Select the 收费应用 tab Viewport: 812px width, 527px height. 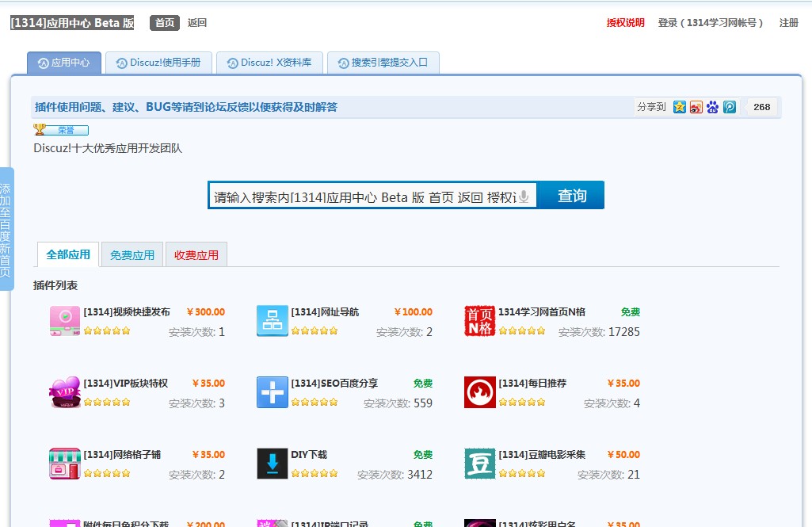(x=196, y=254)
